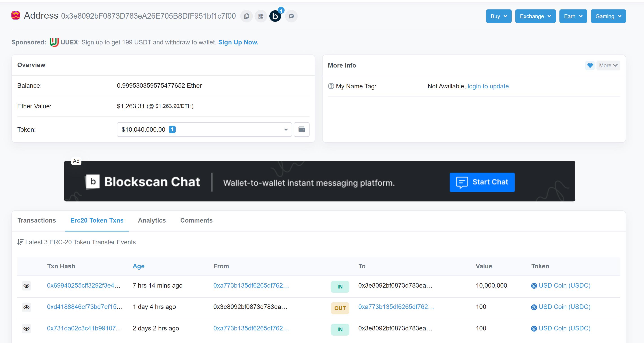
Task: Show the address QR code icon
Action: tap(261, 16)
